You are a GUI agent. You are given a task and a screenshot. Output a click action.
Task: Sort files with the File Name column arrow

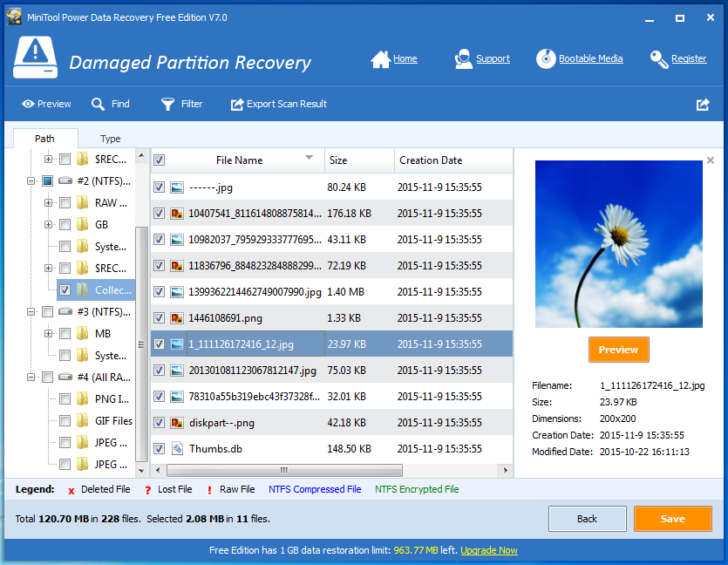tap(310, 160)
